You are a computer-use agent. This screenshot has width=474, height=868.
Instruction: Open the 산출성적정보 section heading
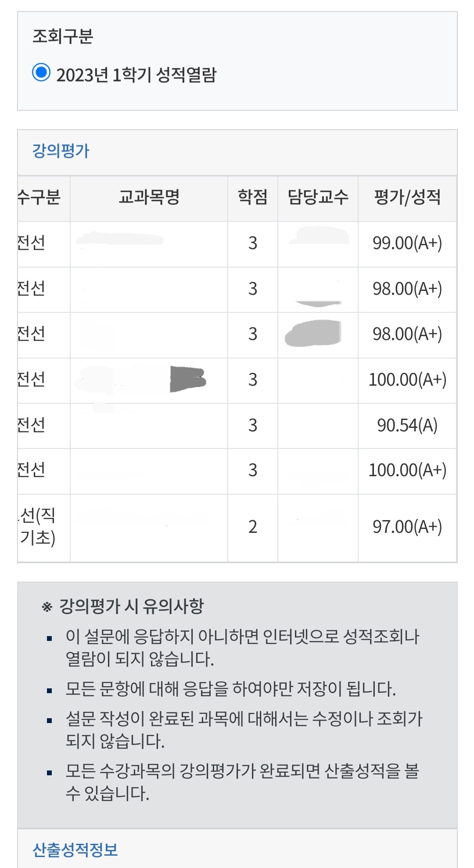coord(75,849)
